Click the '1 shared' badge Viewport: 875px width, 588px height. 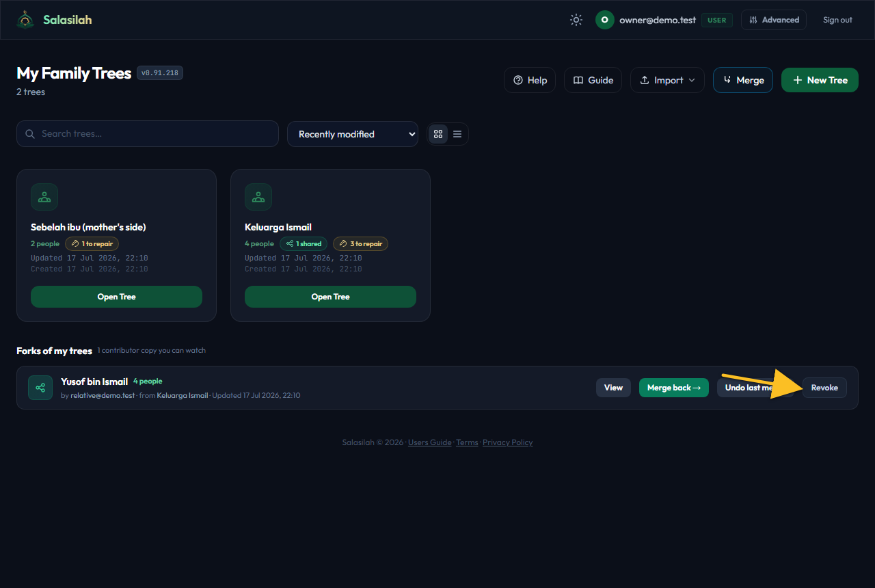click(x=304, y=243)
